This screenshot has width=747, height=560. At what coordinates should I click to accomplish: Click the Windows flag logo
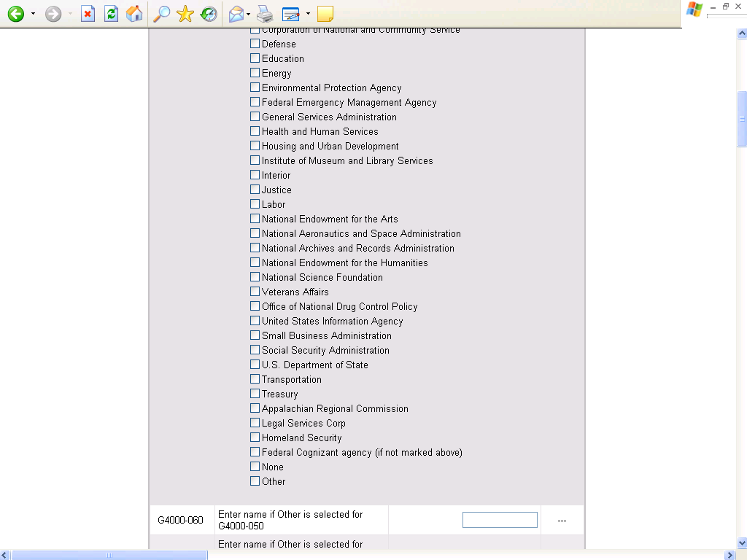click(694, 9)
